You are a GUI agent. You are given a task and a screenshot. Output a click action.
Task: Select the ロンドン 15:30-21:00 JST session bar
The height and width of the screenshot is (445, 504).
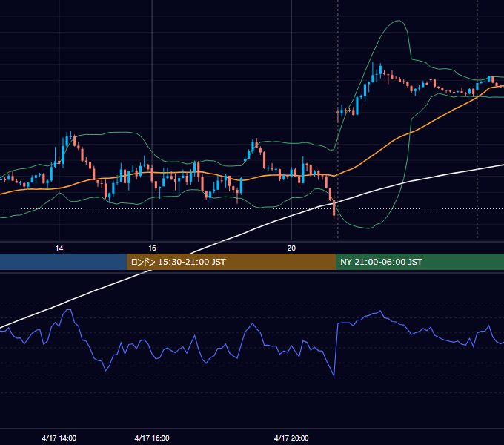click(x=231, y=262)
